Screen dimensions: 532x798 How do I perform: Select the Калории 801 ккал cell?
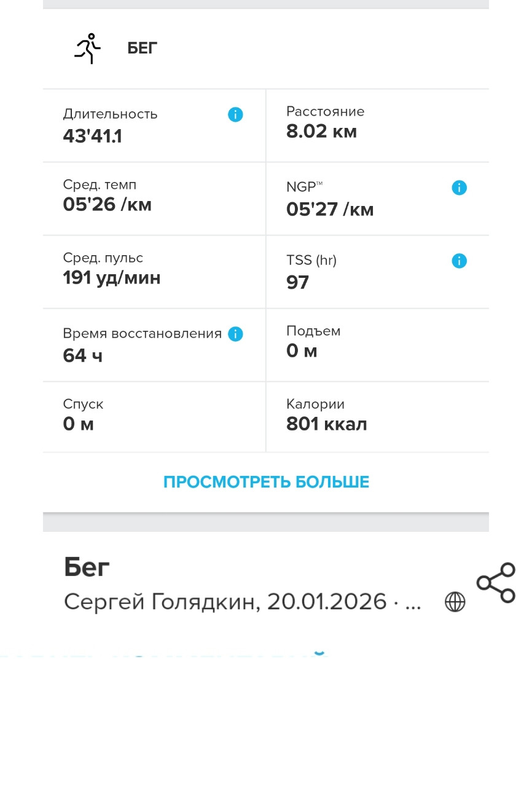point(378,417)
